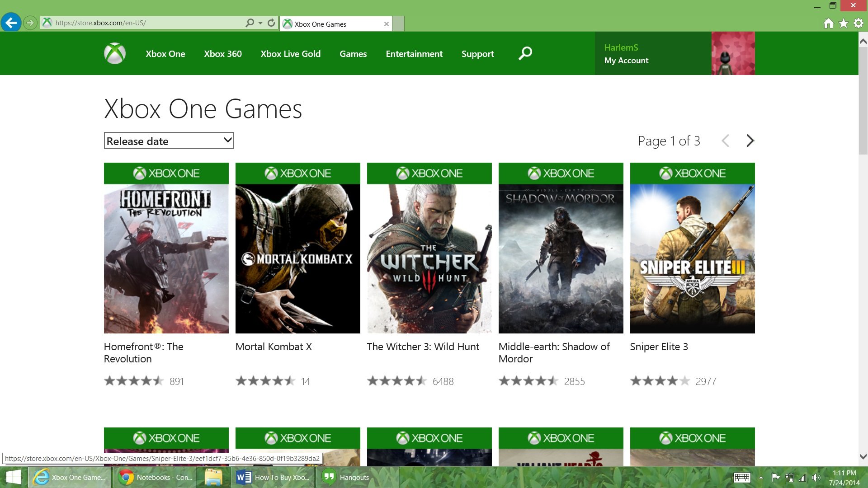Open the Microsoft Word document in the taskbar

coord(271,477)
